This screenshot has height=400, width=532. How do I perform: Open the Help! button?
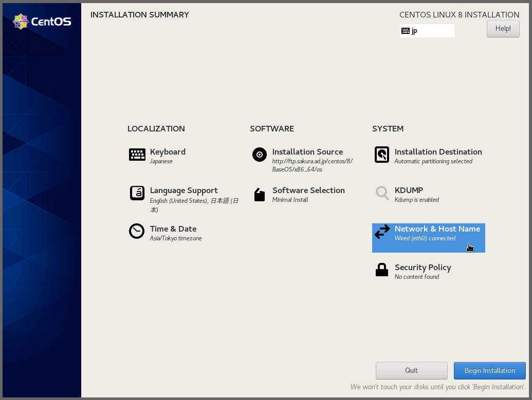(x=503, y=29)
